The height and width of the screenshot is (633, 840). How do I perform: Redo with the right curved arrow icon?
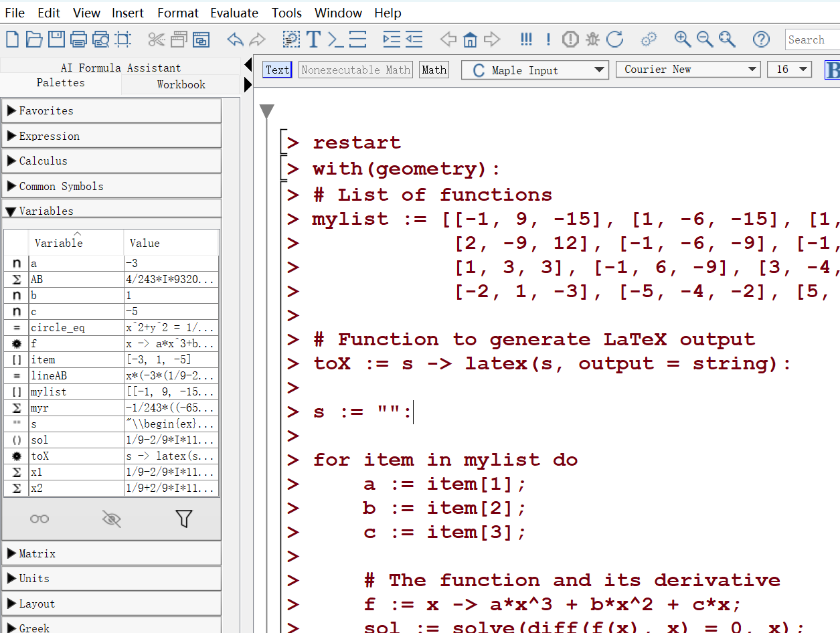(x=257, y=39)
